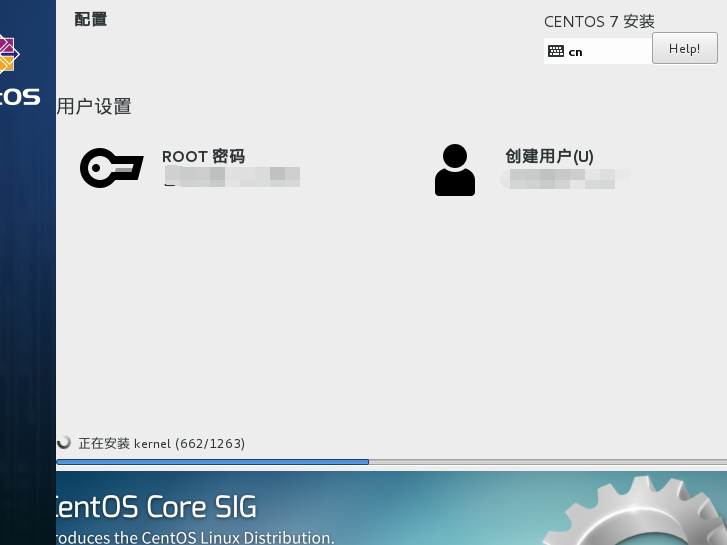Screen dimensions: 727x545
Task: Click the filled blue portion of progress bar
Action: point(212,462)
